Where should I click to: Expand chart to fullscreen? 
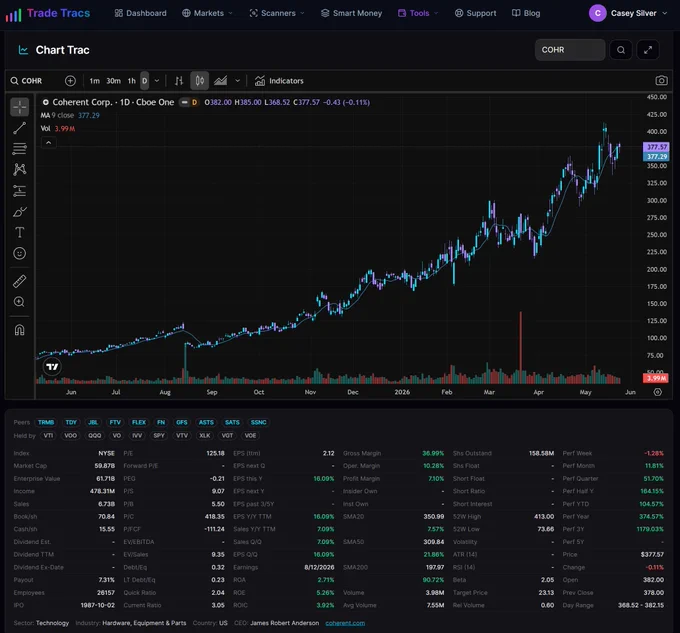point(648,50)
